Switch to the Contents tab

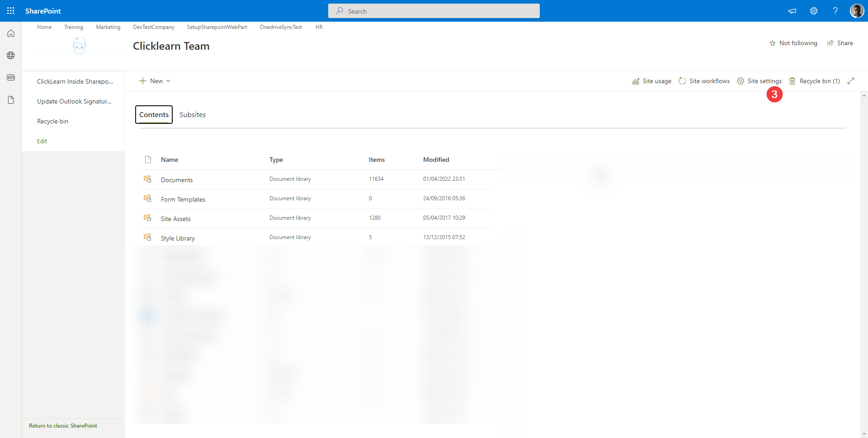click(154, 115)
